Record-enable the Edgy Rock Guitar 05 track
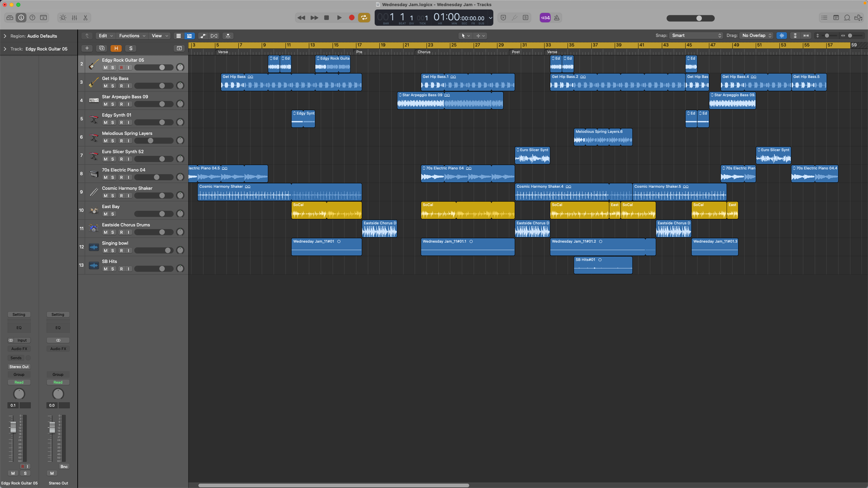868x488 pixels. [x=121, y=67]
